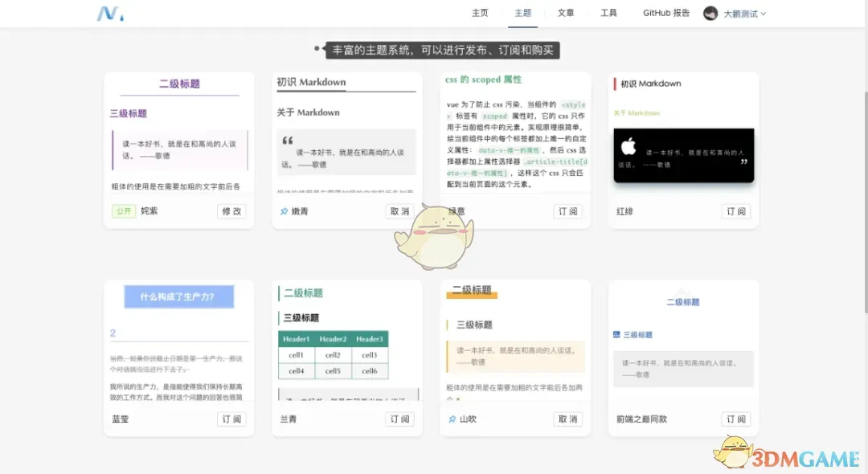Subscribe to the 绿意 theme
Image resolution: width=868 pixels, height=474 pixels.
568,210
